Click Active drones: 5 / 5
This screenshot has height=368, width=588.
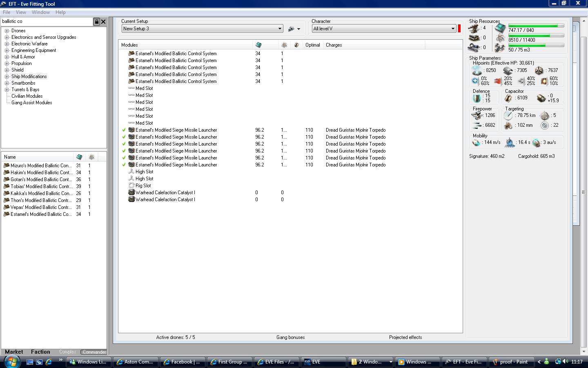pyautogui.click(x=176, y=337)
